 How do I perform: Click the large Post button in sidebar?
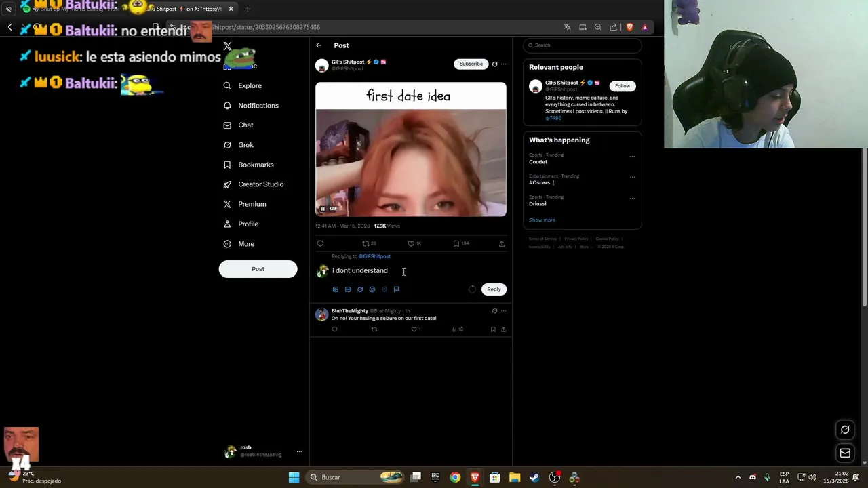(x=258, y=269)
